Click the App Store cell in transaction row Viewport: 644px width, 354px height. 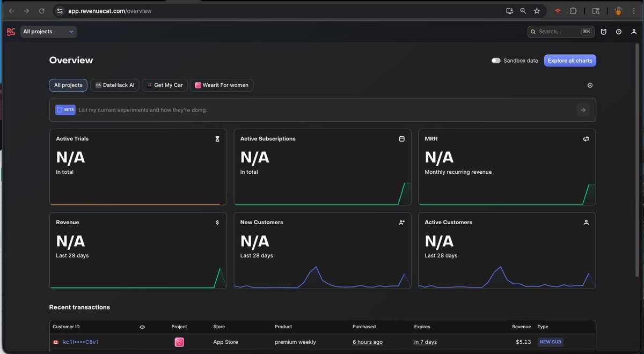(225, 342)
